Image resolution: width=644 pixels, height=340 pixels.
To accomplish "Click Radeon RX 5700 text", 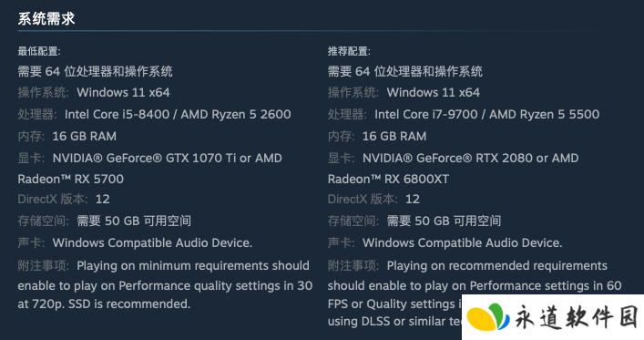I will (71, 180).
